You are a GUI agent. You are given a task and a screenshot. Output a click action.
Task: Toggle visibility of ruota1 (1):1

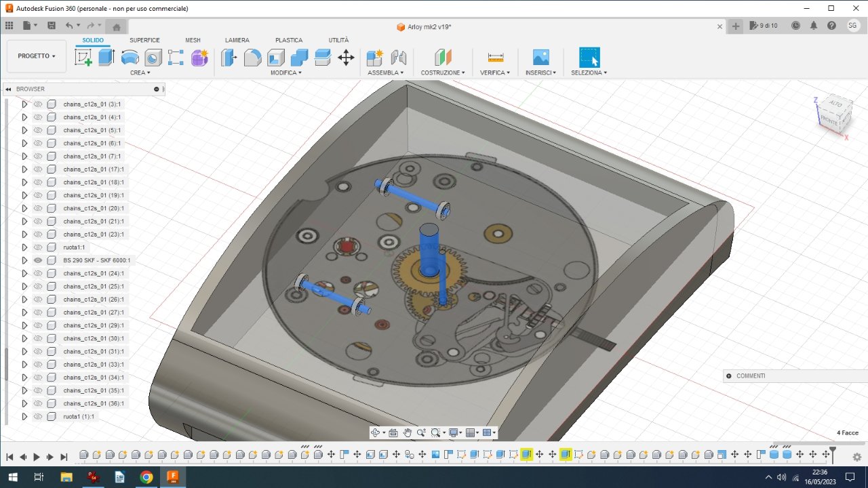tap(38, 416)
